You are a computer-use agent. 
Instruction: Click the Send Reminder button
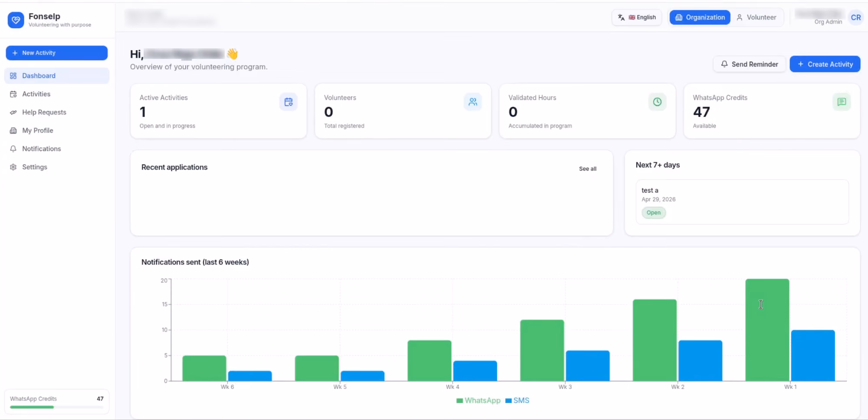750,64
